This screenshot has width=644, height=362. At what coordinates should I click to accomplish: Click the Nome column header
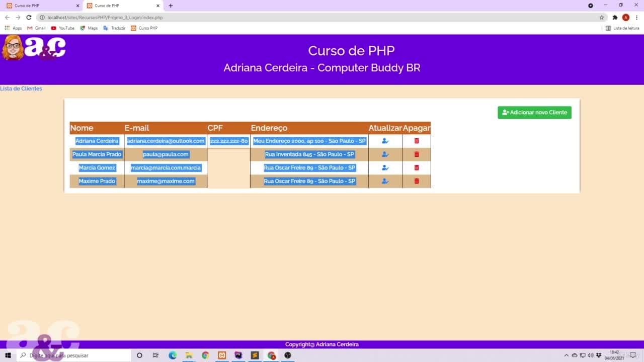click(97, 128)
